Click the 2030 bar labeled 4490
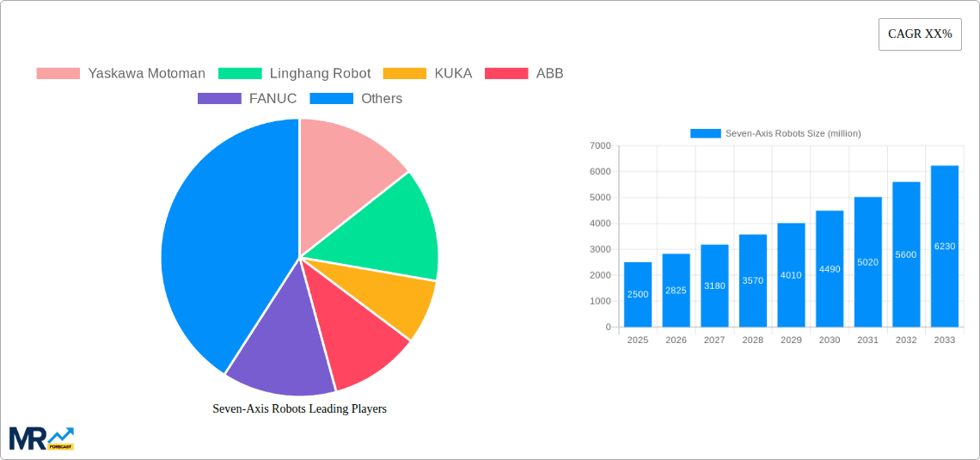This screenshot has width=980, height=460. click(x=830, y=269)
